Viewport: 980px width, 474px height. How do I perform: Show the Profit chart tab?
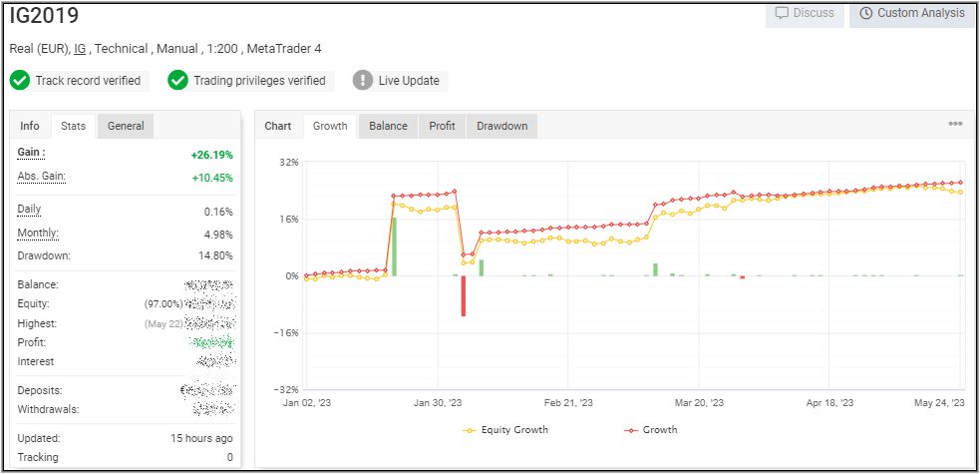[x=442, y=126]
